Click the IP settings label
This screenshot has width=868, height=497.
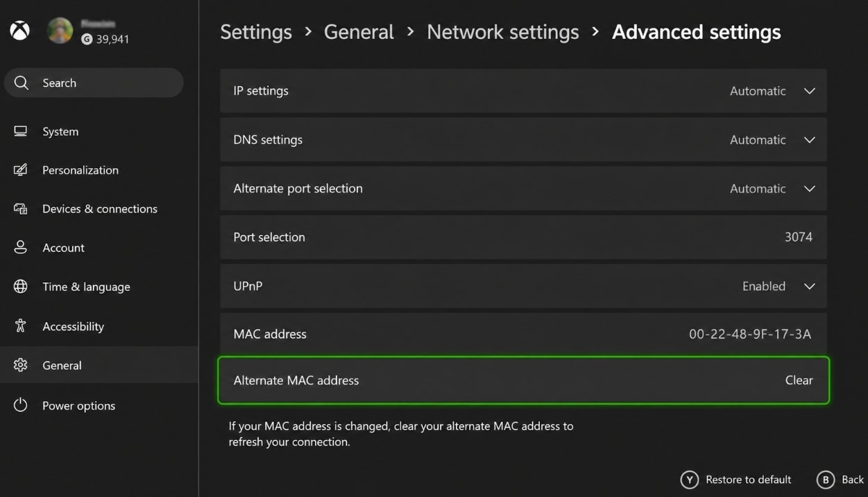coord(261,91)
